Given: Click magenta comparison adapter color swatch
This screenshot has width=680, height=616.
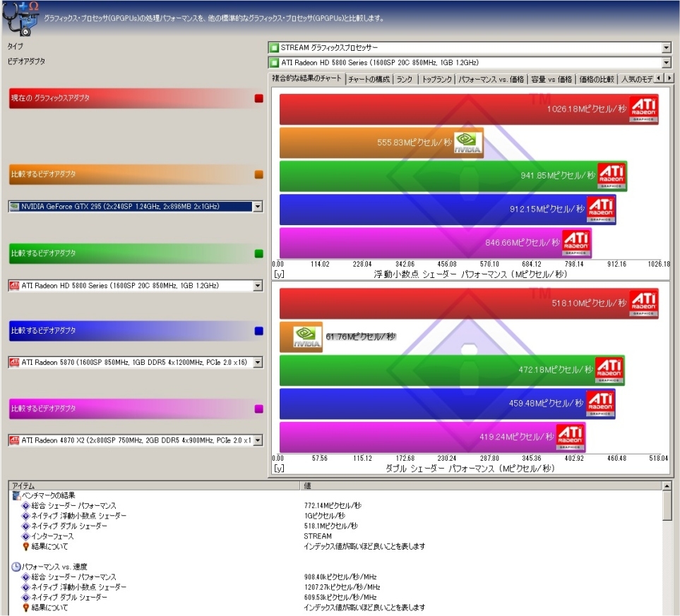Looking at the screenshot, I should click(x=259, y=409).
